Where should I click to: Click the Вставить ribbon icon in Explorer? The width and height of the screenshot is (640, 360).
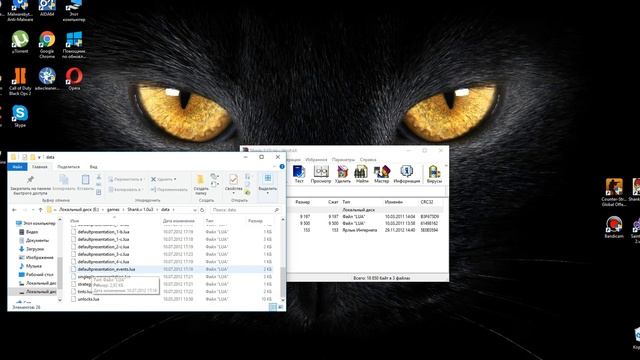click(85, 182)
